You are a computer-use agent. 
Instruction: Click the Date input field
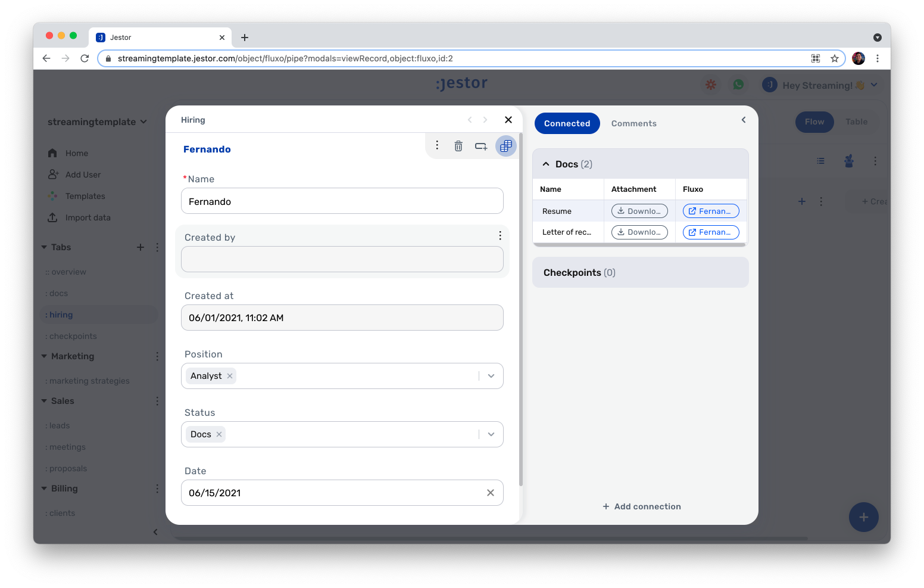click(x=342, y=493)
